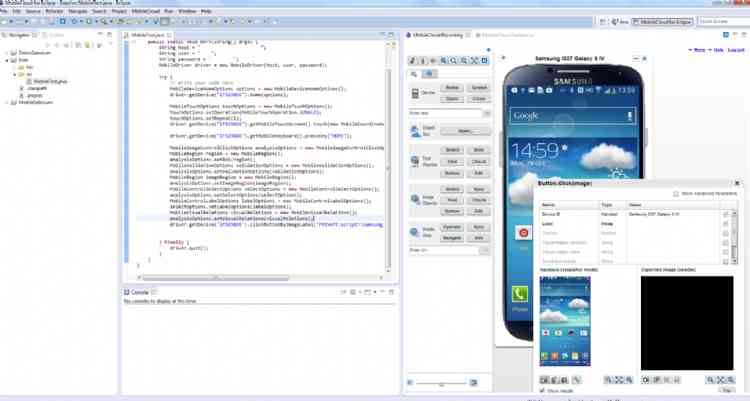Switch to MobileCloud for Eclipse perspective button
This screenshot has width=750, height=401.
tap(662, 22)
